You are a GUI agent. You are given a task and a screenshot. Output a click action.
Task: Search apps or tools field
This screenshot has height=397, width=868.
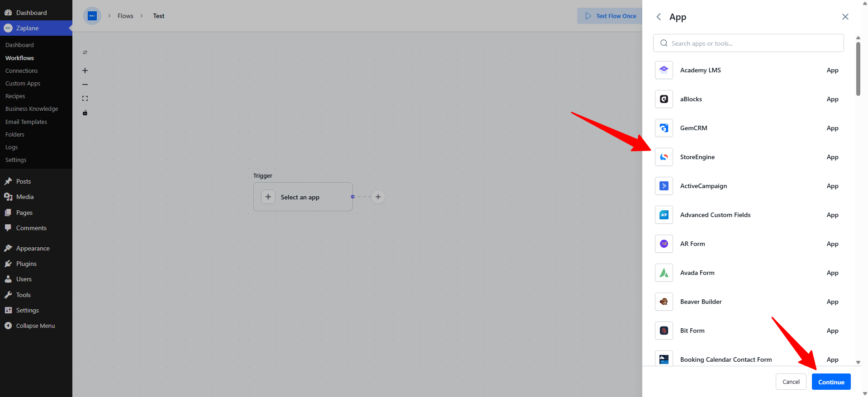(x=749, y=43)
